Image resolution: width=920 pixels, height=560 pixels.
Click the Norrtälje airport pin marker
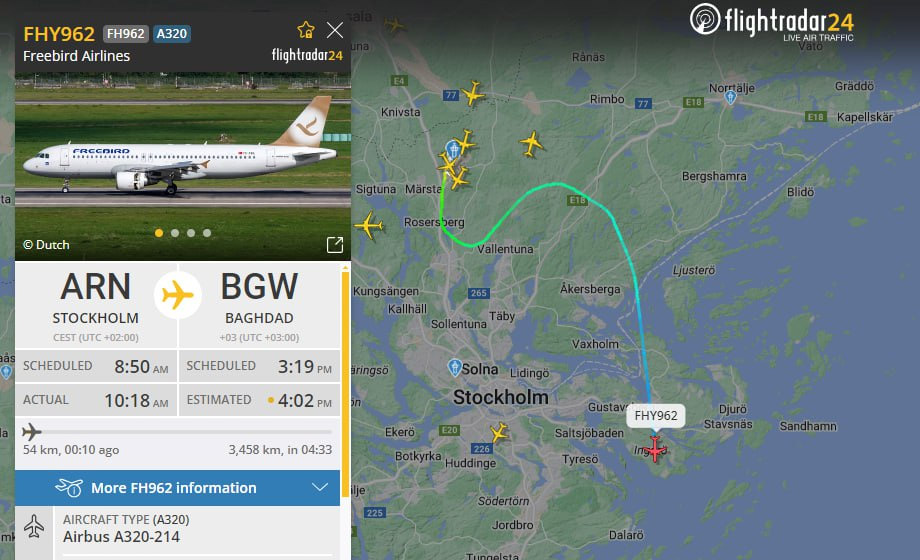730,97
